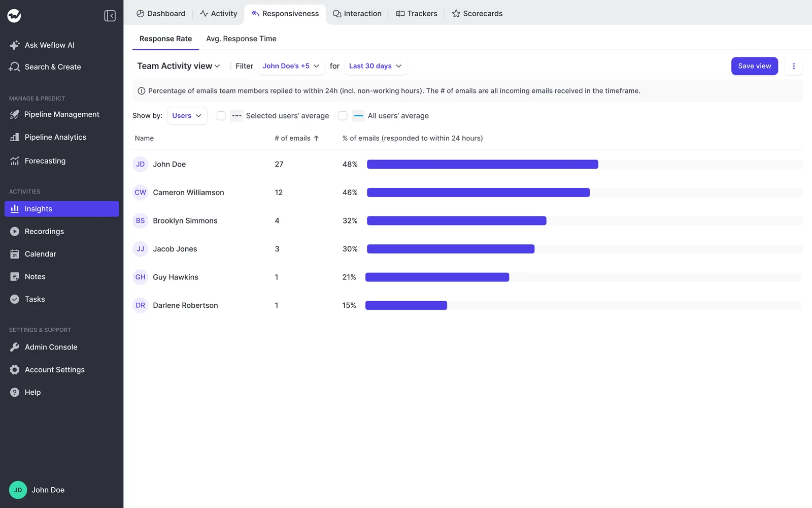Click the Forecasting graph icon
Image resolution: width=812 pixels, height=508 pixels.
tap(15, 161)
